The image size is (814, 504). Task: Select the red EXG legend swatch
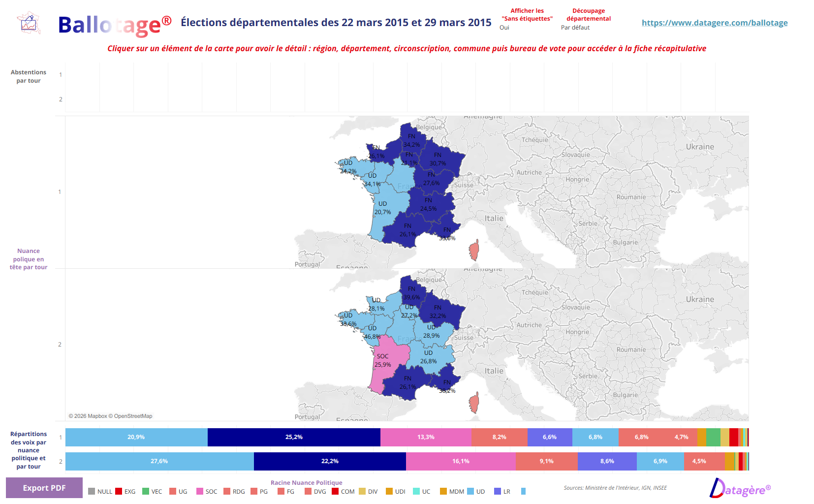[x=118, y=491]
